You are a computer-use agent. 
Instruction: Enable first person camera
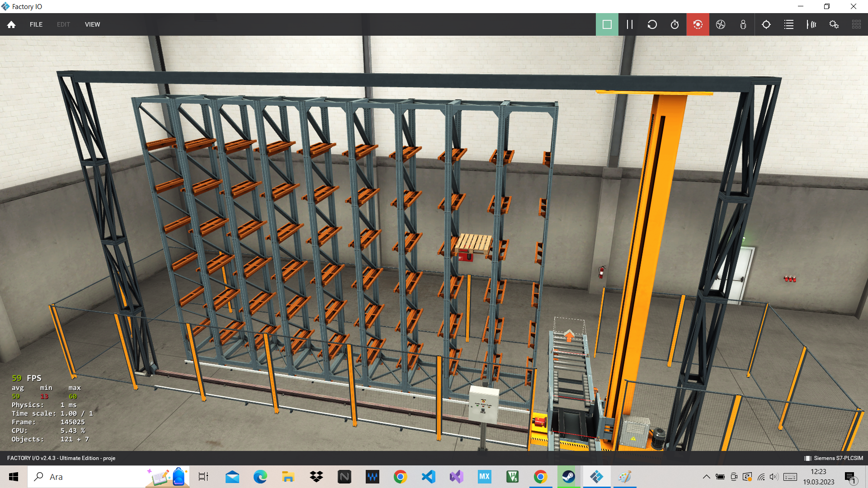743,24
